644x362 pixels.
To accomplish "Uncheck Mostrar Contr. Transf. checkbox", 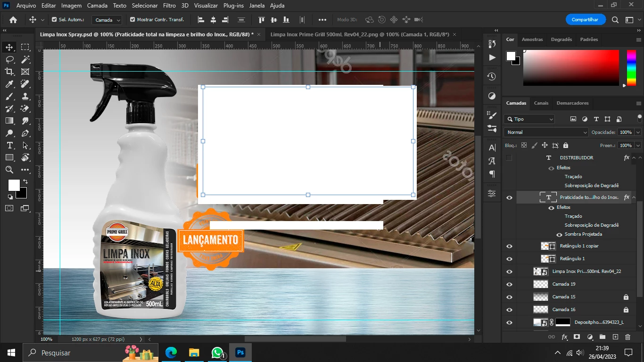I will click(x=132, y=20).
